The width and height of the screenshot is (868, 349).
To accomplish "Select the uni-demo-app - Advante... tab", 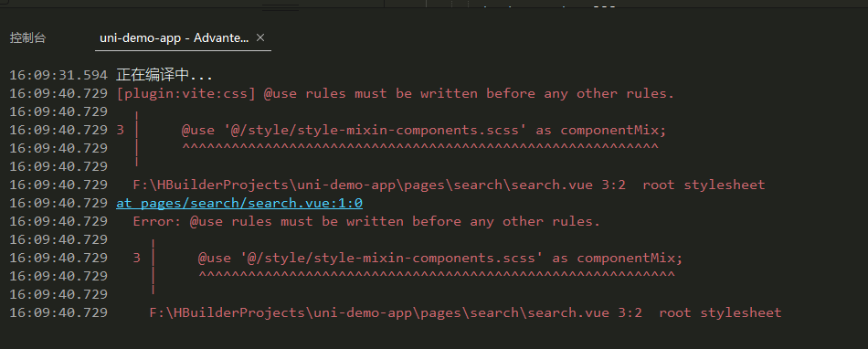I will [x=174, y=38].
